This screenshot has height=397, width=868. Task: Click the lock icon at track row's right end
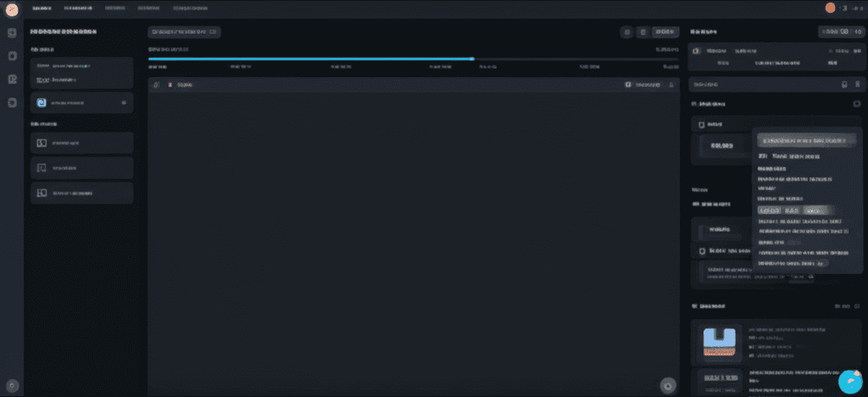[x=671, y=85]
